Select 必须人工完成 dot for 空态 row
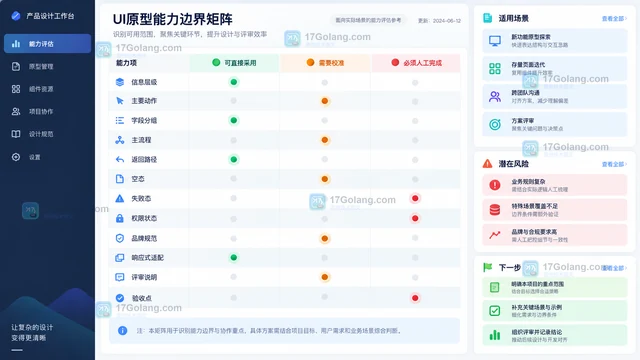This screenshot has height=360, width=640. (x=415, y=179)
